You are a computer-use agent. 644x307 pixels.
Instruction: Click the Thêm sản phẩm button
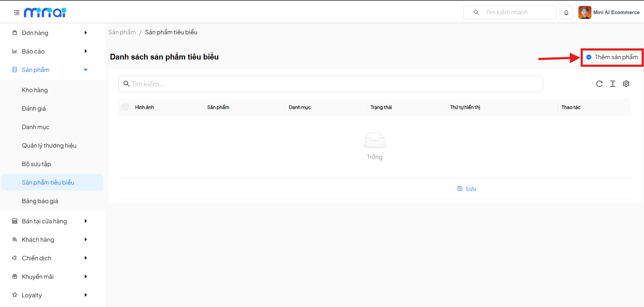612,57
